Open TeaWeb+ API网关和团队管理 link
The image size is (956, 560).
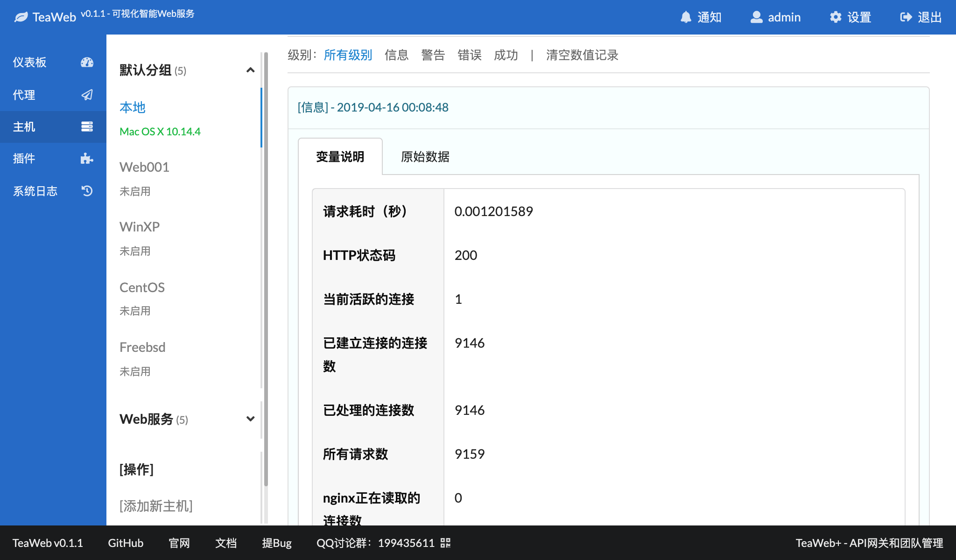click(869, 543)
